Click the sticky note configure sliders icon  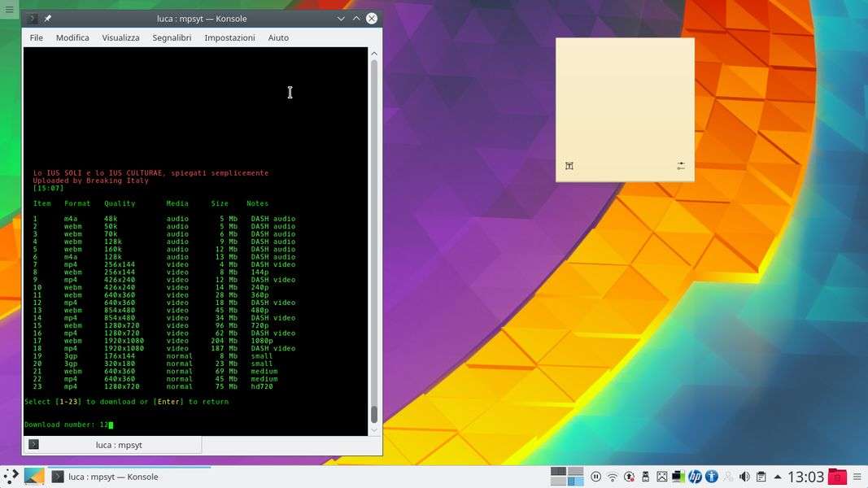681,166
